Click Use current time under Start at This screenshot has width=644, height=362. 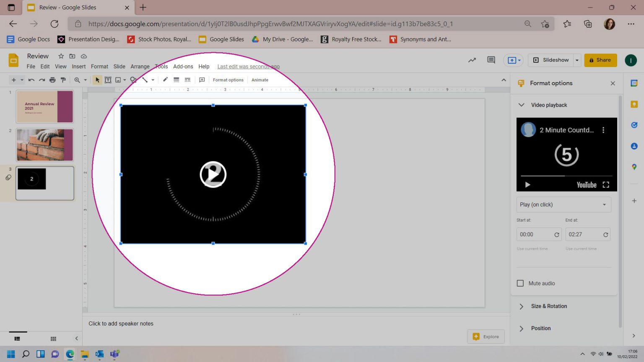pyautogui.click(x=532, y=248)
